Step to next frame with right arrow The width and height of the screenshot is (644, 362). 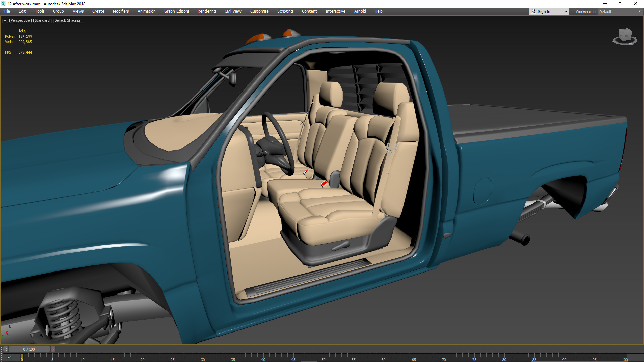pyautogui.click(x=53, y=349)
